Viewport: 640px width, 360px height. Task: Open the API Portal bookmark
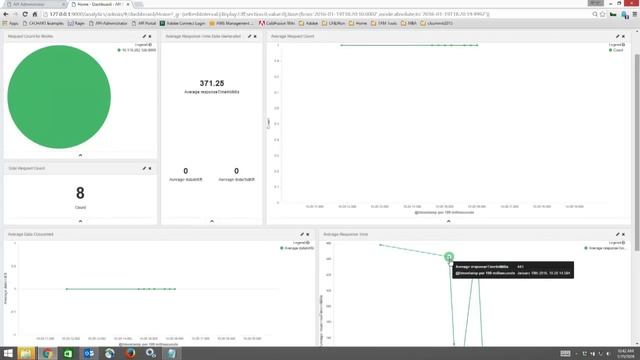[x=144, y=23]
